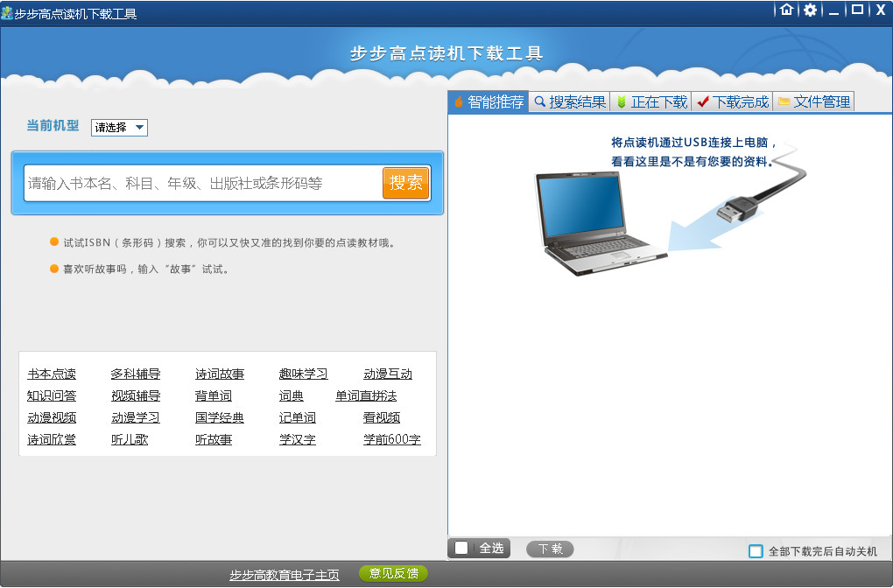Image resolution: width=893 pixels, height=588 pixels.
Task: Open the 学汉字 category link
Action: tap(298, 439)
